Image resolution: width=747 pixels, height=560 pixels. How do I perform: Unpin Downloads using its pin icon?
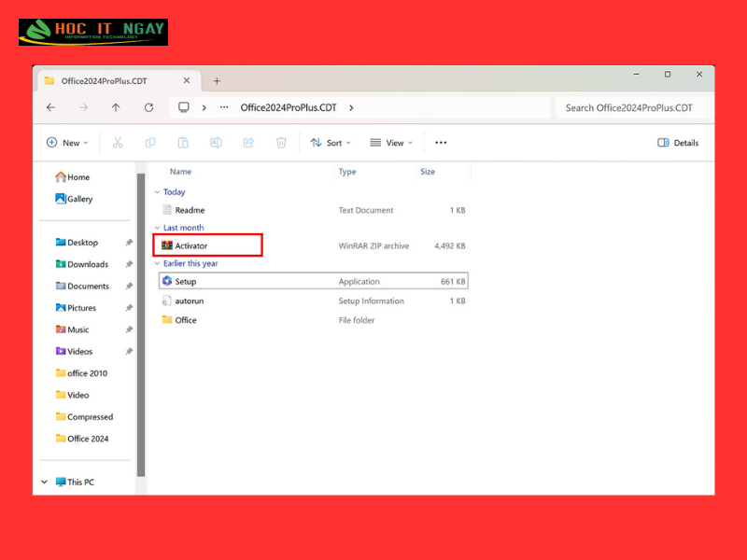[x=129, y=264]
